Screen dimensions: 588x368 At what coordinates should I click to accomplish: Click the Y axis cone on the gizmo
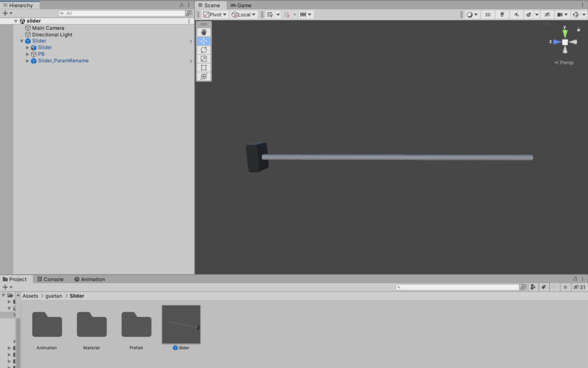click(x=565, y=33)
